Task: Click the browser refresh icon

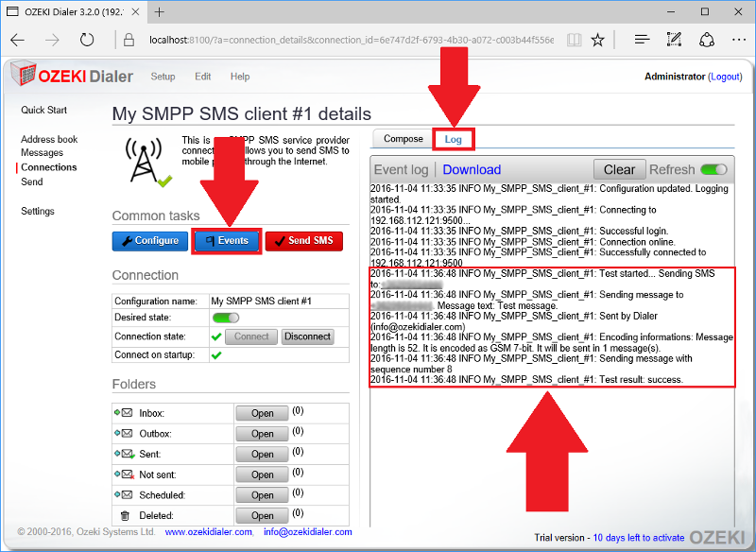Action: point(87,41)
